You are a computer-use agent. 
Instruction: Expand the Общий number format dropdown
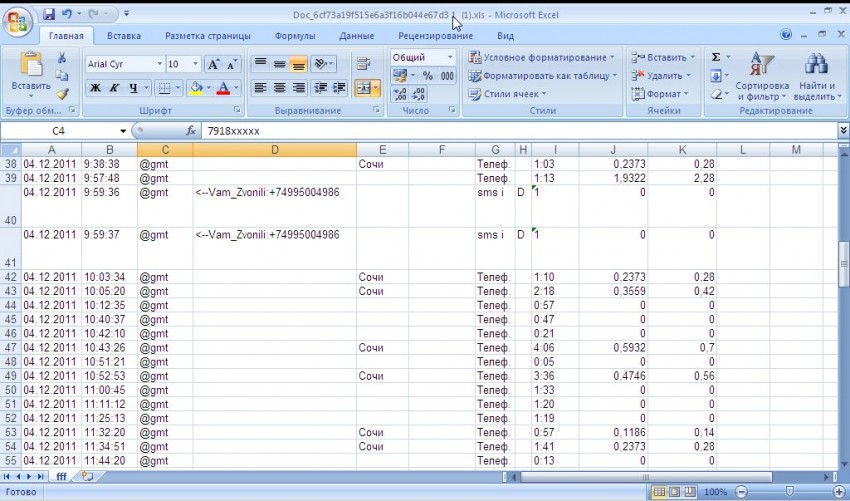coord(449,58)
